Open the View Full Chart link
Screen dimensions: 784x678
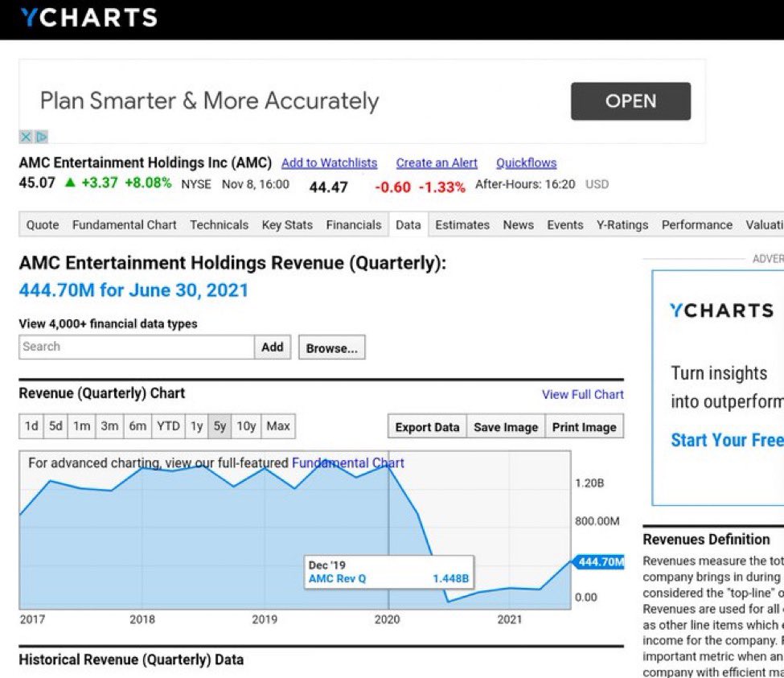[x=582, y=395]
